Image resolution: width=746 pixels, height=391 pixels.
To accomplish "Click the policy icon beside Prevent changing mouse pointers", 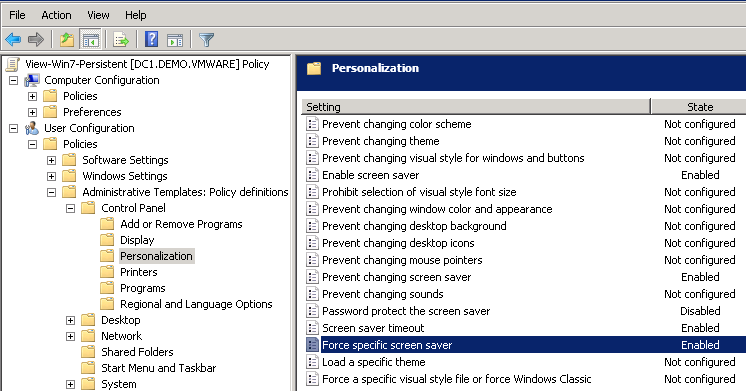I will (312, 260).
